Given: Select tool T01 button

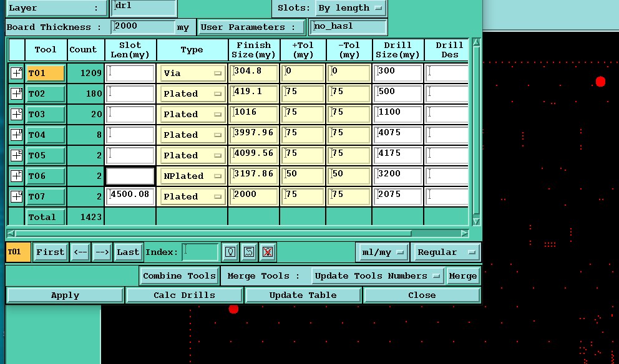Looking at the screenshot, I should [46, 74].
